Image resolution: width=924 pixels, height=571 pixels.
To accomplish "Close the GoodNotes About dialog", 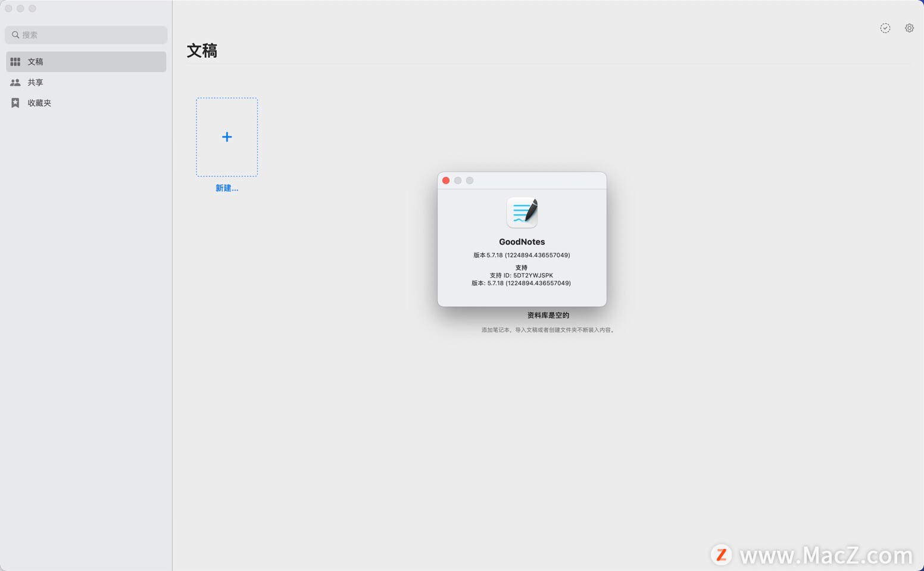I will (x=446, y=180).
